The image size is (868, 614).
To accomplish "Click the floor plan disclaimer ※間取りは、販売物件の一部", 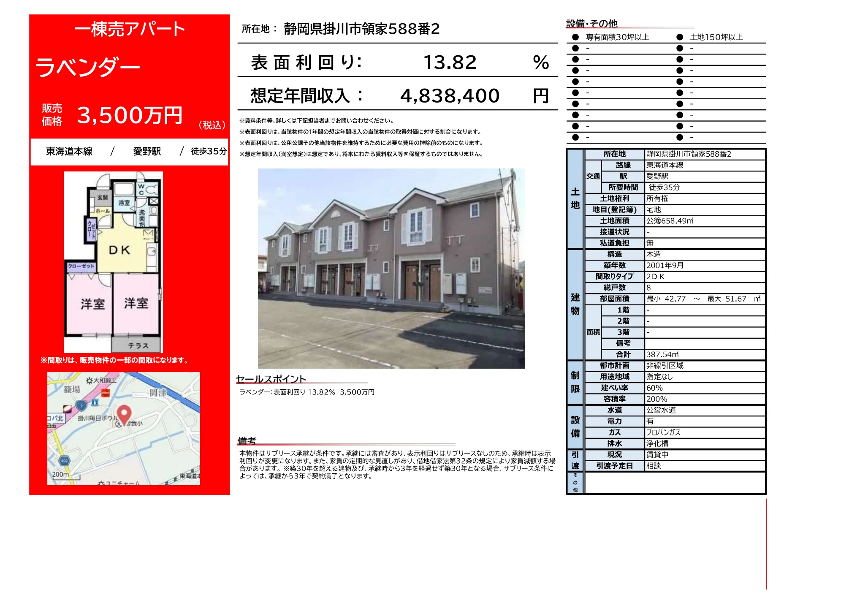I will 114,360.
